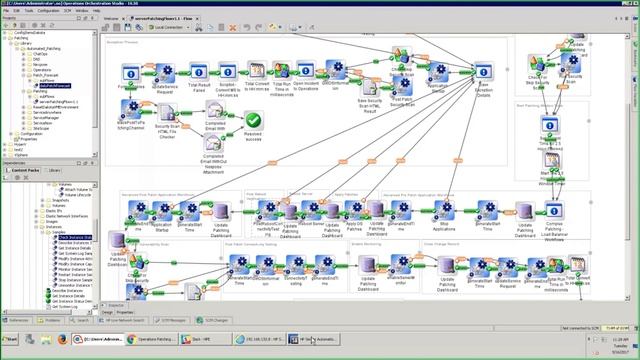Select the Open Incident In Operations step
Viewport: 640px width, 360px height.
305,71
